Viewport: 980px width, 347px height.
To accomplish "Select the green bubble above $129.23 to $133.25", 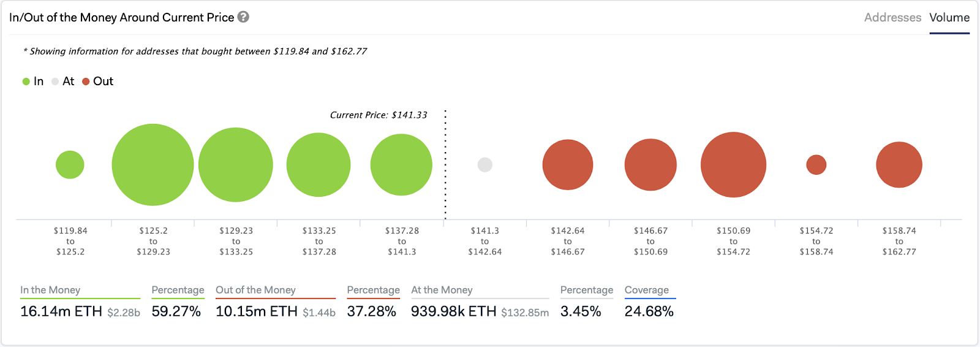I will pos(236,165).
